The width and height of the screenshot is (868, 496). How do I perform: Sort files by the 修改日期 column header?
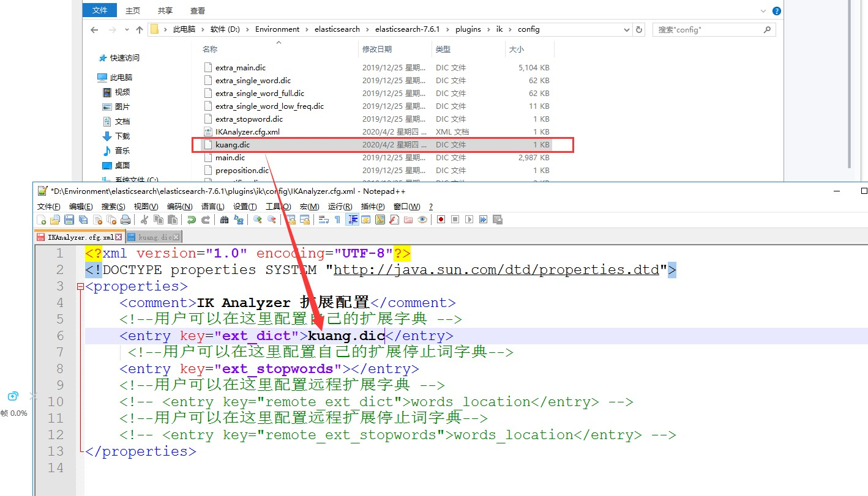(x=377, y=49)
